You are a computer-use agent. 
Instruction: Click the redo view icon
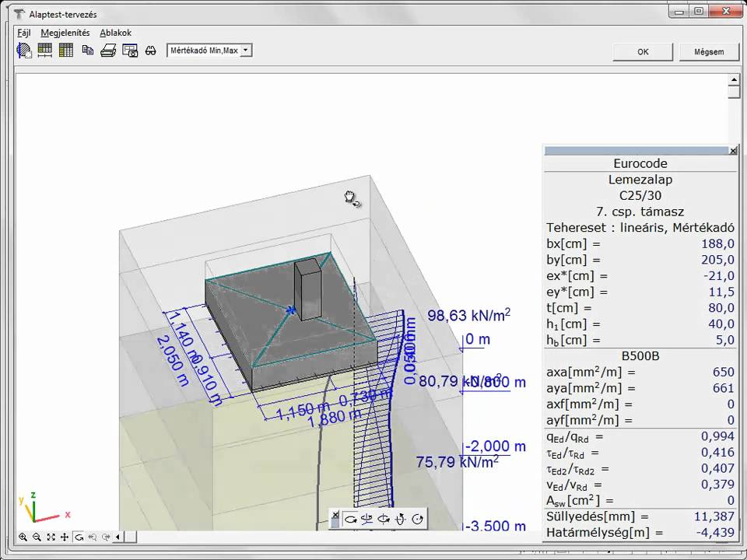click(x=106, y=537)
